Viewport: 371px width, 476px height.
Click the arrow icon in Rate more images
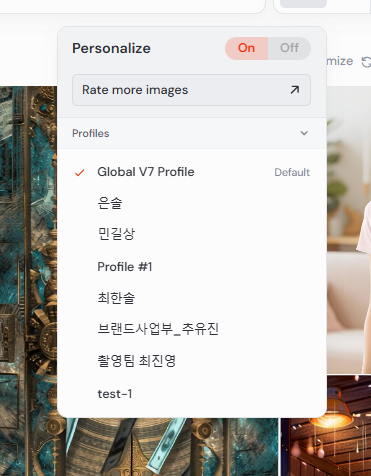(x=294, y=90)
